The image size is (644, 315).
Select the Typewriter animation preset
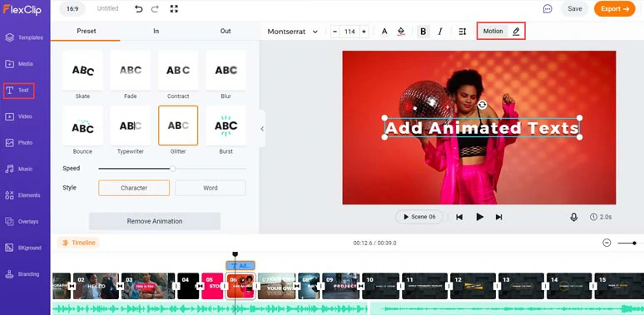[130, 126]
